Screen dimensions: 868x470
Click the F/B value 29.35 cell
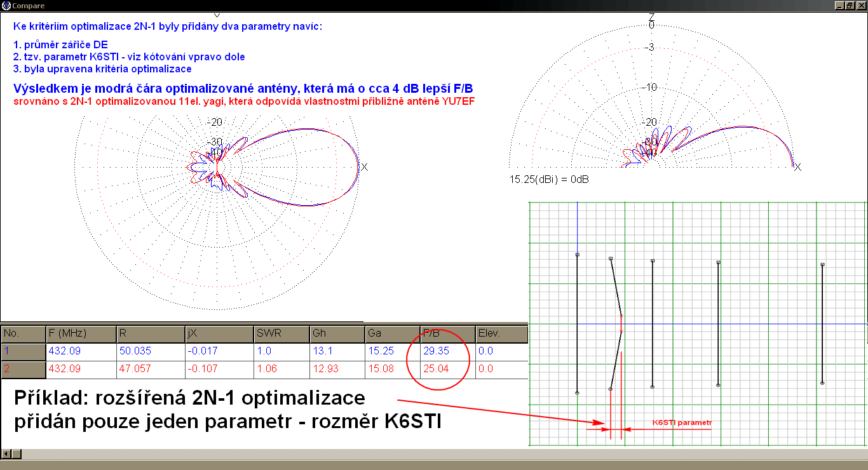[447, 351]
